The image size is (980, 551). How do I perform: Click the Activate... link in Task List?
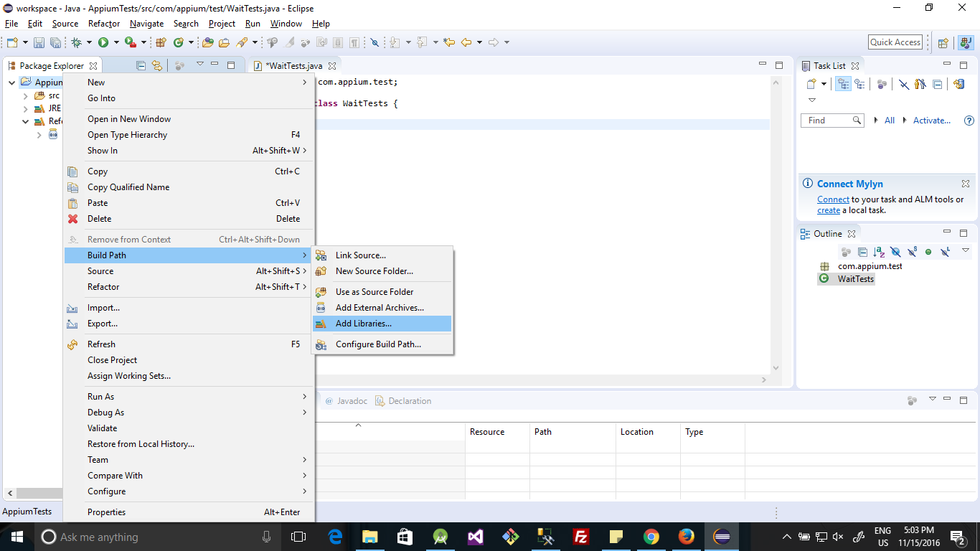[x=931, y=121]
